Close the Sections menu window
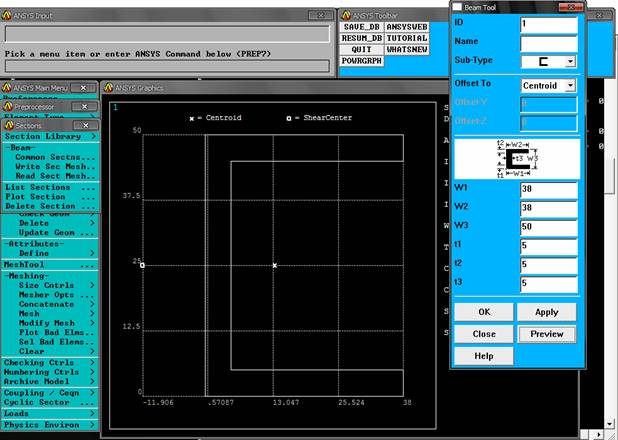This screenshot has height=440, width=618. click(86, 125)
